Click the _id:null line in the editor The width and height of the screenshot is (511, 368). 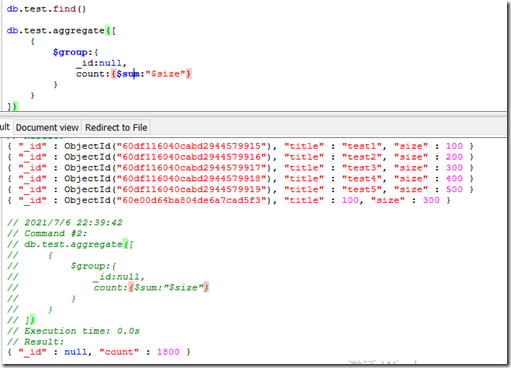(x=101, y=63)
